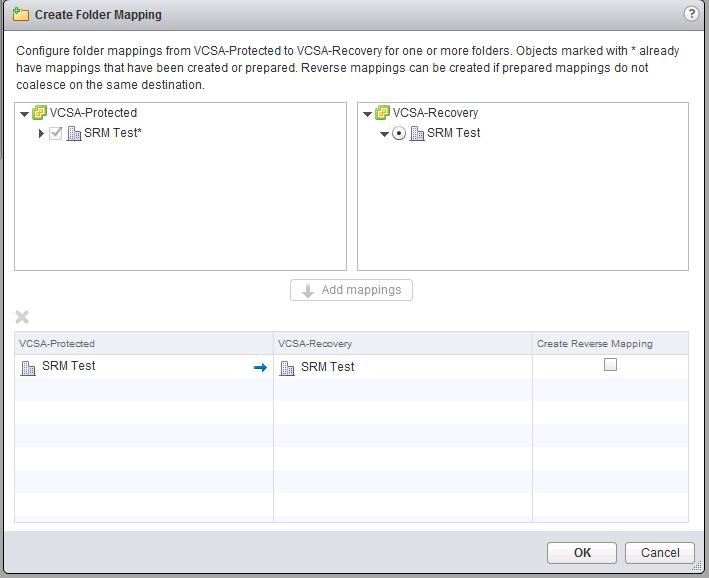
Task: Click the VCSA-Protected vCenter icon in tree
Action: tap(40, 113)
